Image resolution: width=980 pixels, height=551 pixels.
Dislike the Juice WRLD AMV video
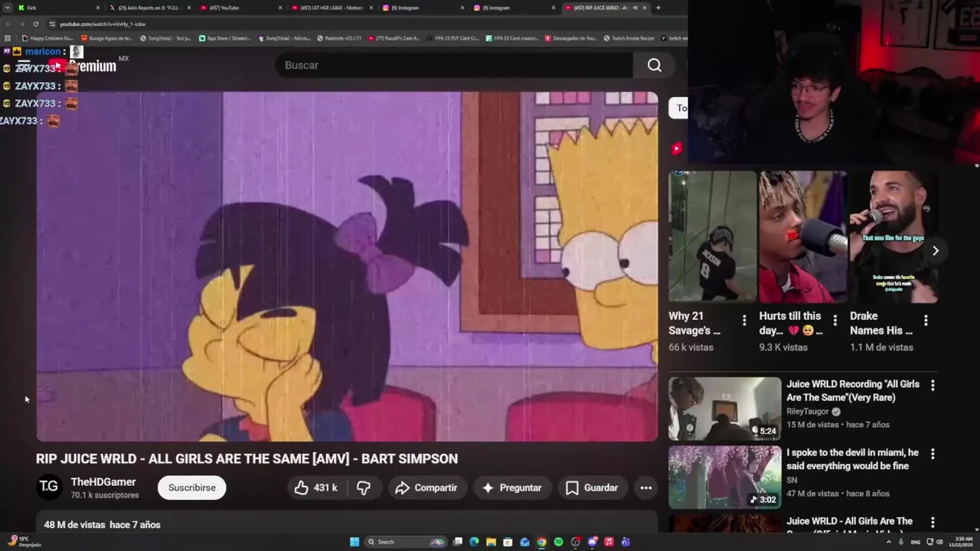pyautogui.click(x=364, y=487)
